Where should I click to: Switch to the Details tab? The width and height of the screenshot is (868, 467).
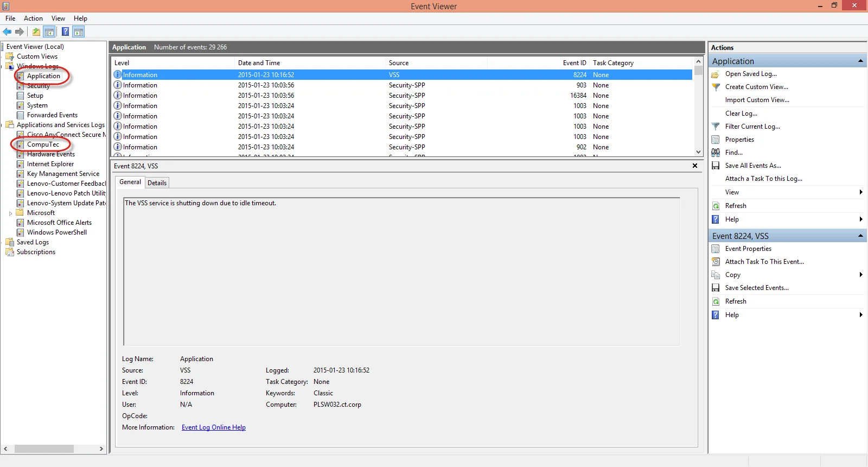click(x=157, y=183)
